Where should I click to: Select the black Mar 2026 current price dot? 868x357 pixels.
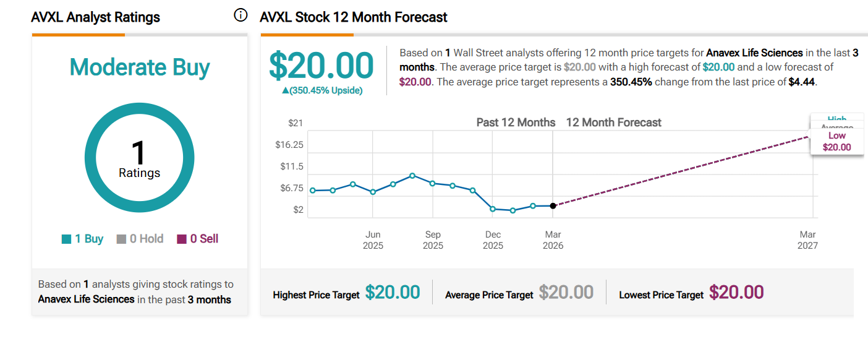(x=553, y=206)
